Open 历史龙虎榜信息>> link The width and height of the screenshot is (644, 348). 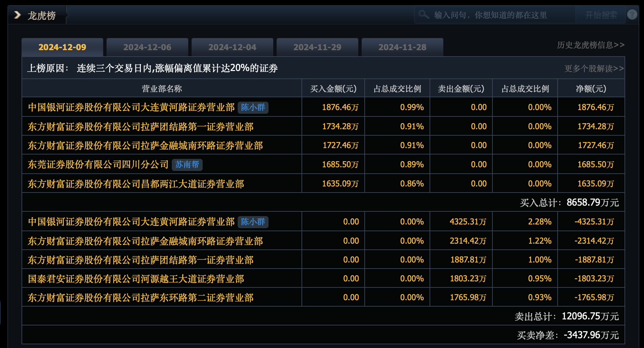click(591, 45)
